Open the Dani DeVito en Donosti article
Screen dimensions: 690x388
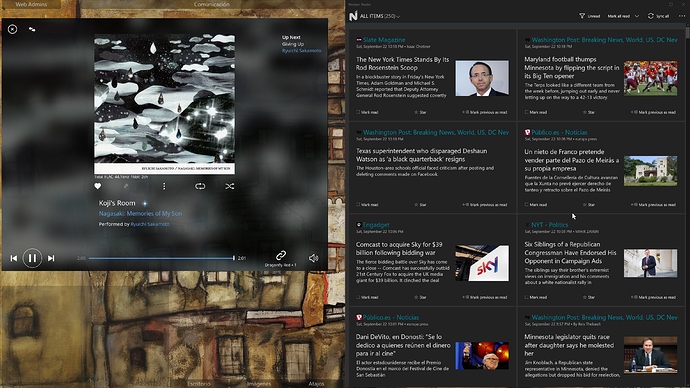403,345
